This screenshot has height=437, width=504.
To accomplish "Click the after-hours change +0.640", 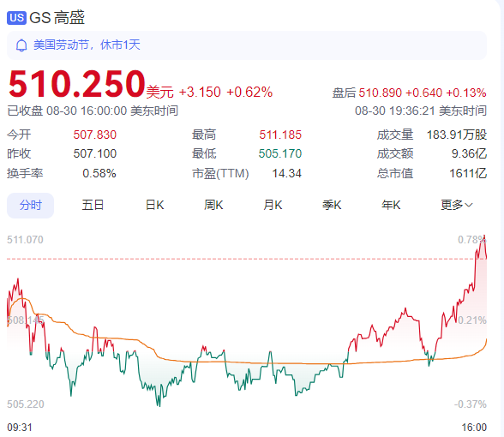I will click(424, 93).
